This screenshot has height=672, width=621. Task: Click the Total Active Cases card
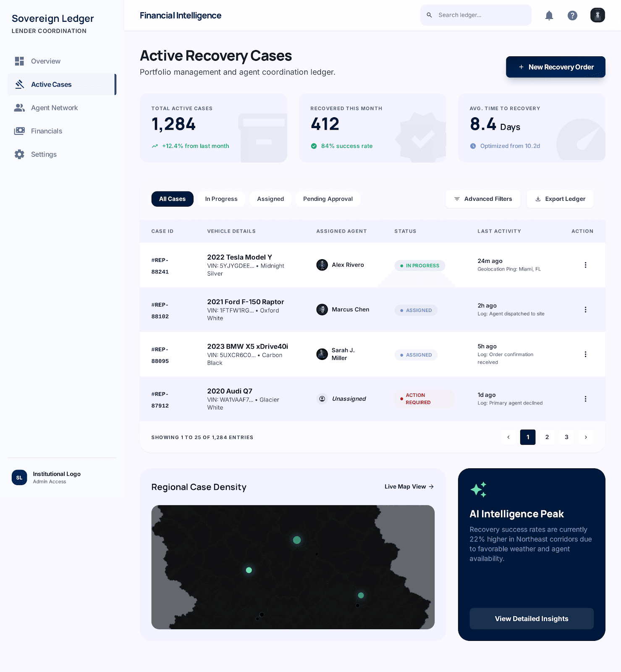pyautogui.click(x=213, y=128)
